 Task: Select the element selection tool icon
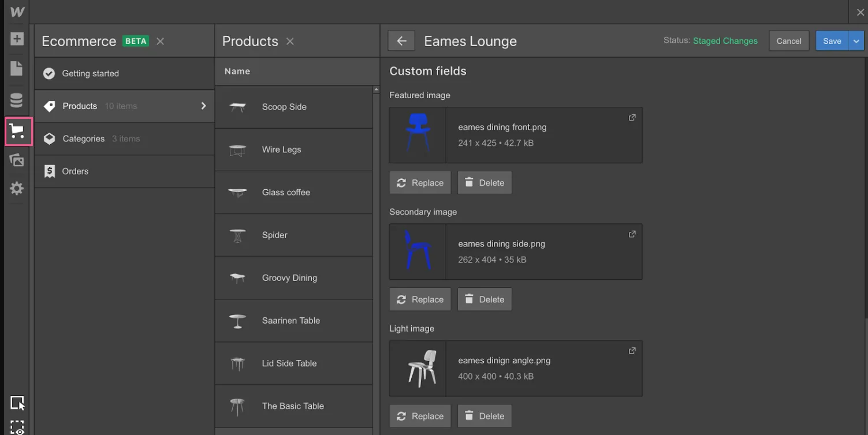click(17, 403)
